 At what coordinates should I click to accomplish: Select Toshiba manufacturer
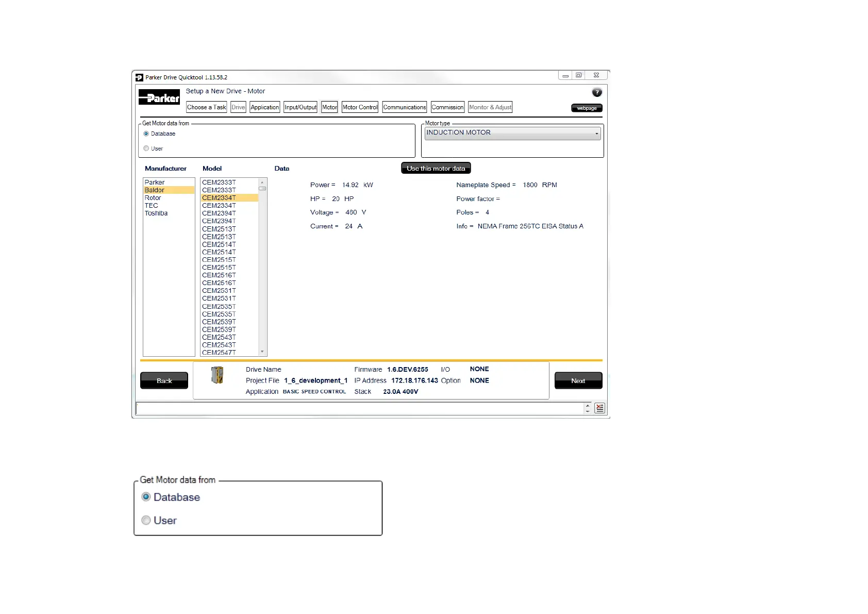pyautogui.click(x=169, y=213)
